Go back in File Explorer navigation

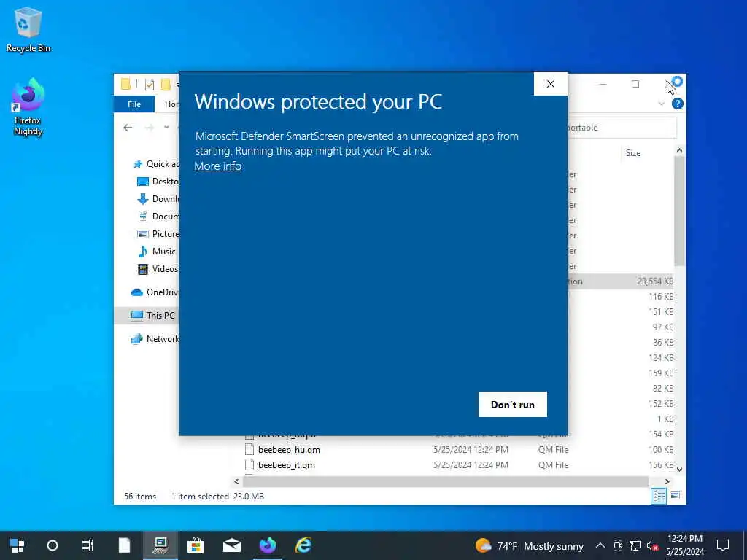[128, 128]
